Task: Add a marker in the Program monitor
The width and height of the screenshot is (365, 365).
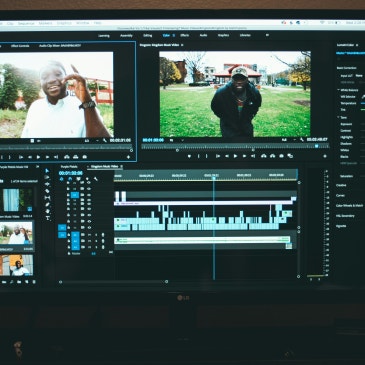Action: point(189,156)
